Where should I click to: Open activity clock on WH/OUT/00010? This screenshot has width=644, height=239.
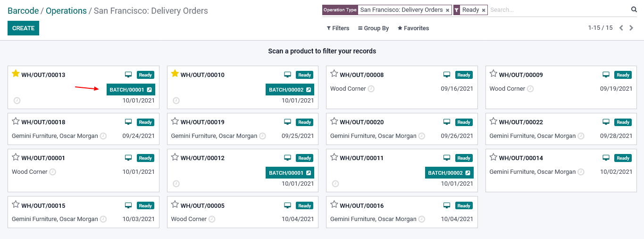click(176, 101)
